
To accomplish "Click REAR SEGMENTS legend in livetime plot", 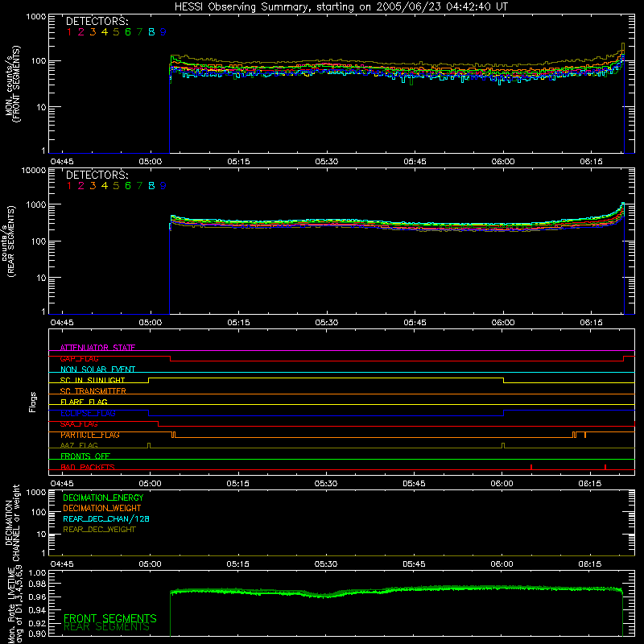I will [106, 627].
